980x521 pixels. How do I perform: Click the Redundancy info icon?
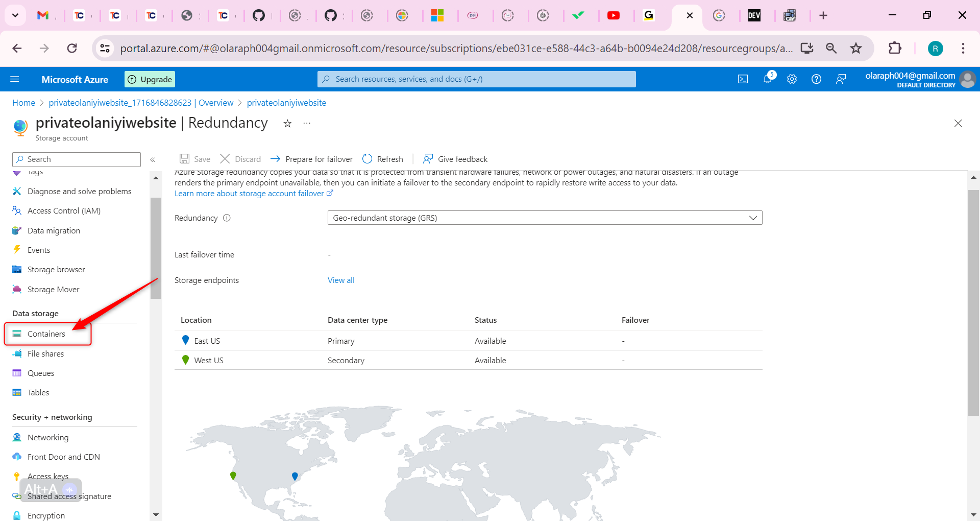[x=227, y=218]
